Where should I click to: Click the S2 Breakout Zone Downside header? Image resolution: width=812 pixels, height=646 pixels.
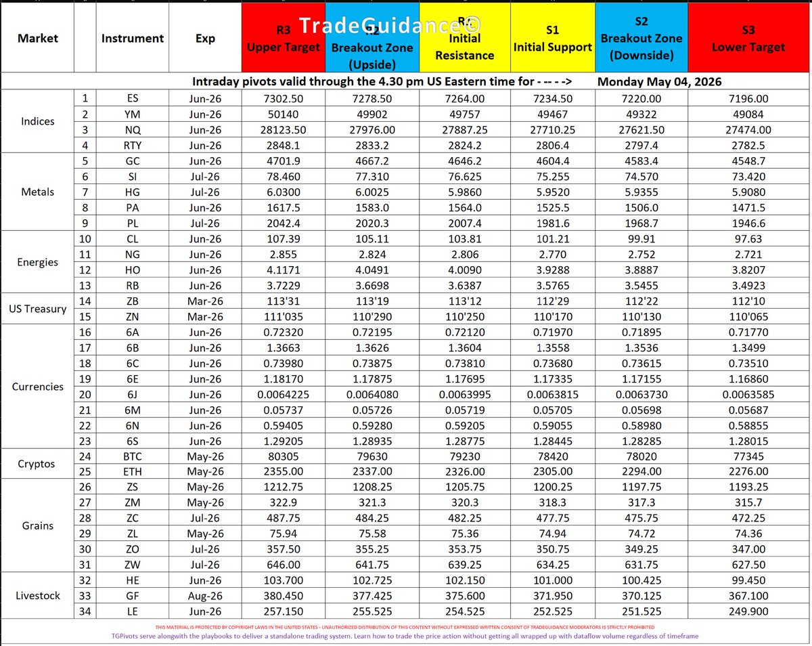(x=641, y=38)
